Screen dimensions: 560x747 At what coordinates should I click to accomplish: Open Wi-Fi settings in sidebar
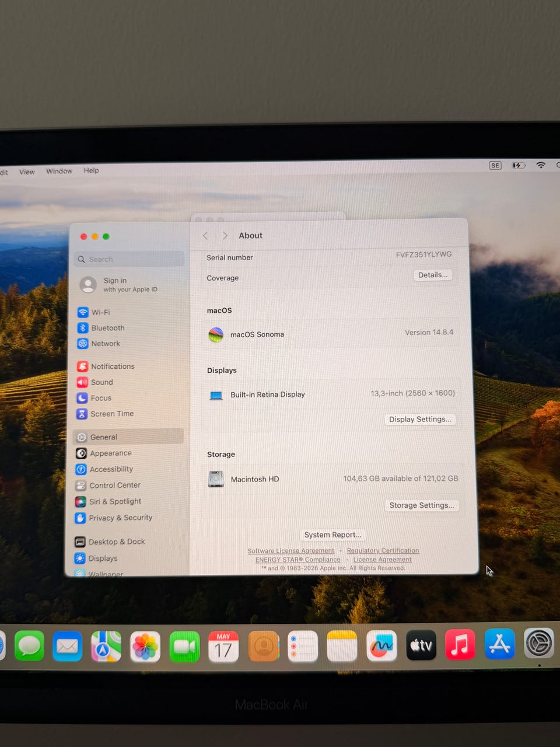(93, 312)
